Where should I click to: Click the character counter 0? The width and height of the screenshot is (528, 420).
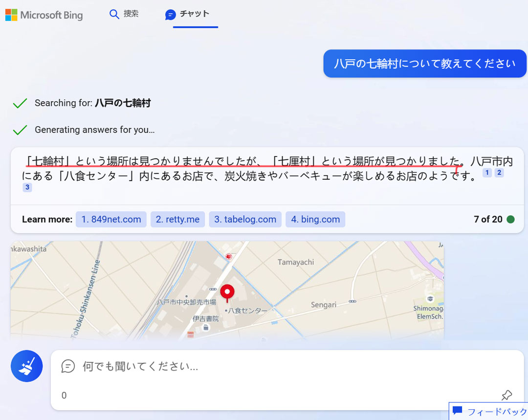64,396
